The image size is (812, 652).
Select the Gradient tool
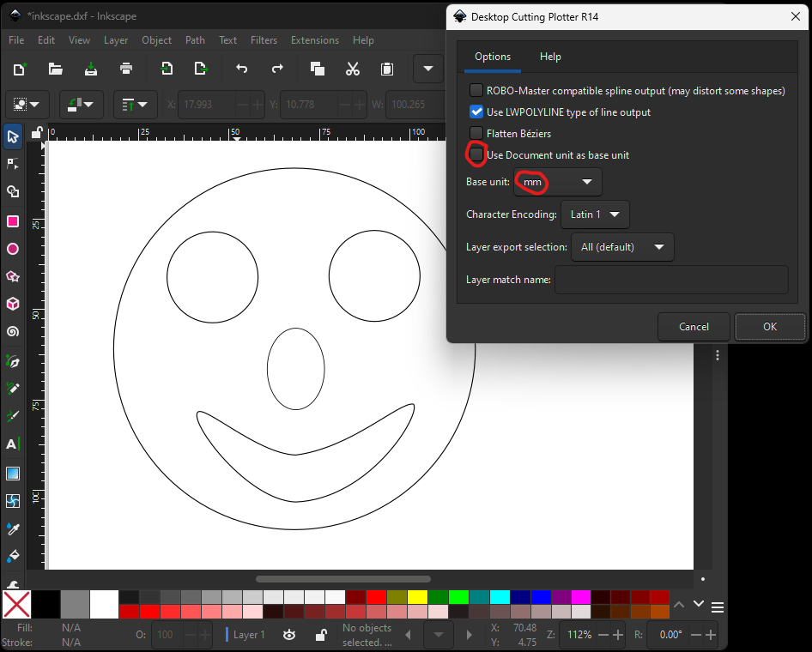[12, 473]
